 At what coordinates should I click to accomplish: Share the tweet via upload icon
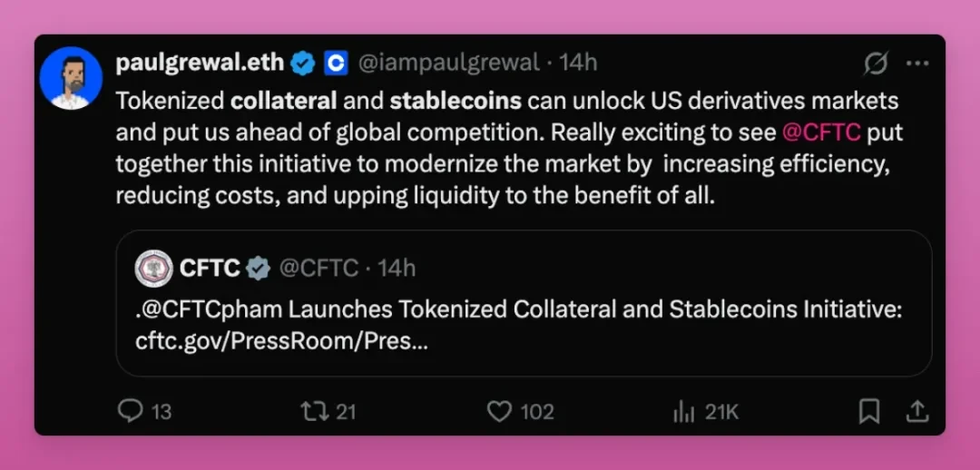pyautogui.click(x=917, y=412)
